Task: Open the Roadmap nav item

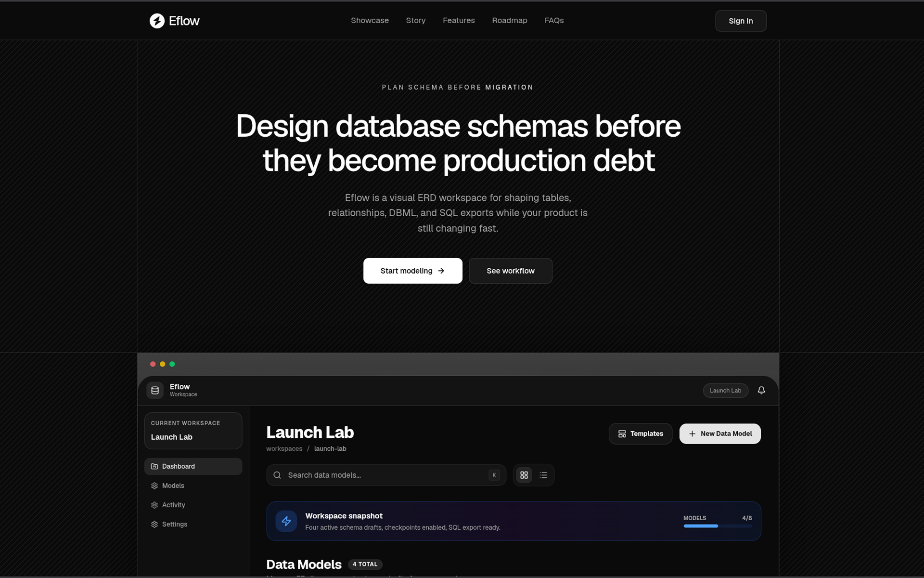Action: point(510,20)
